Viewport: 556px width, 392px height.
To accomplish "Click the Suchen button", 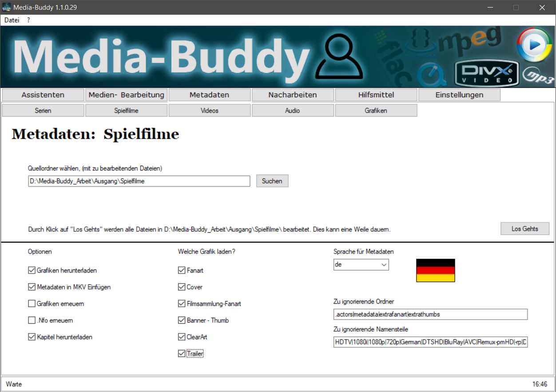I will [272, 181].
